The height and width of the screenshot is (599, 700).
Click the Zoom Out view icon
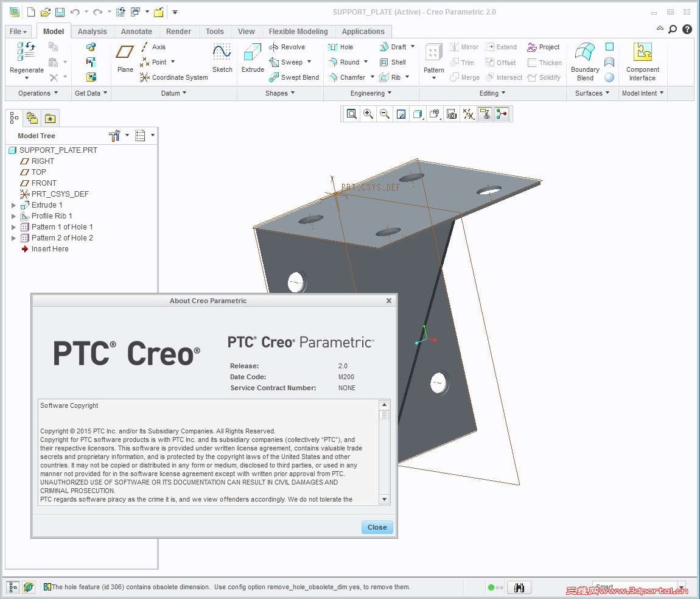click(384, 114)
